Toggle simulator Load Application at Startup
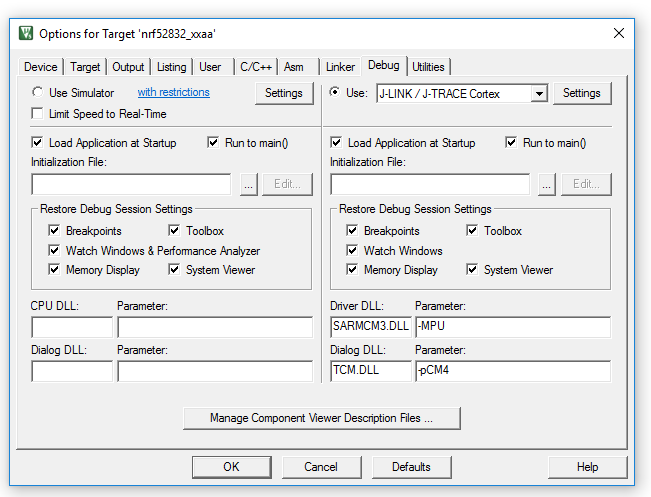This screenshot has height=497, width=651. point(37,142)
